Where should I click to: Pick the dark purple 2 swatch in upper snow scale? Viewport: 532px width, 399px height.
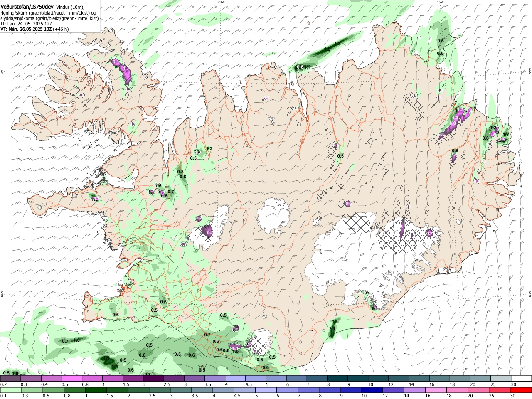pyautogui.click(x=153, y=379)
